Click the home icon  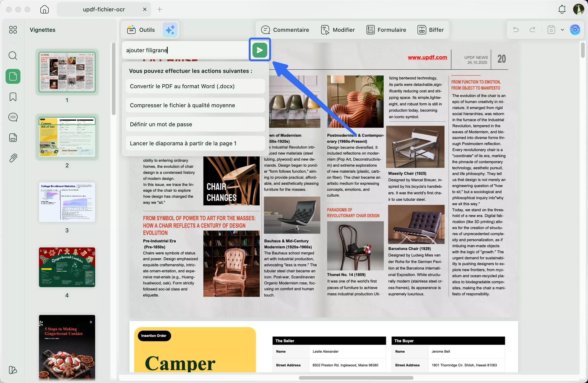tap(45, 9)
